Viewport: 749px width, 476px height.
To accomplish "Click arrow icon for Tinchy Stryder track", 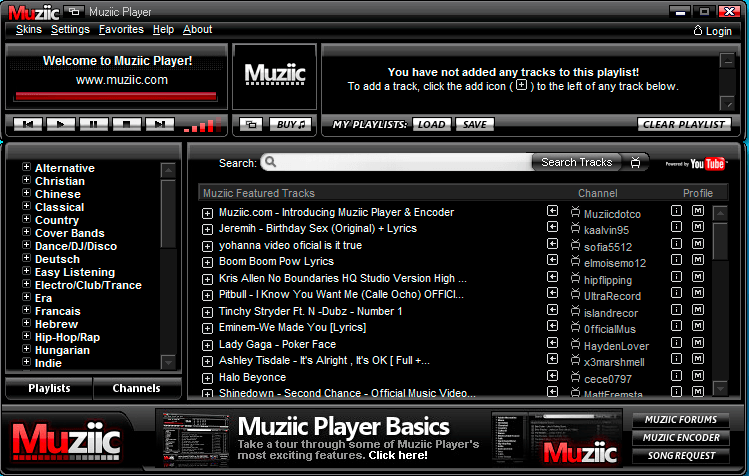I will coord(552,310).
